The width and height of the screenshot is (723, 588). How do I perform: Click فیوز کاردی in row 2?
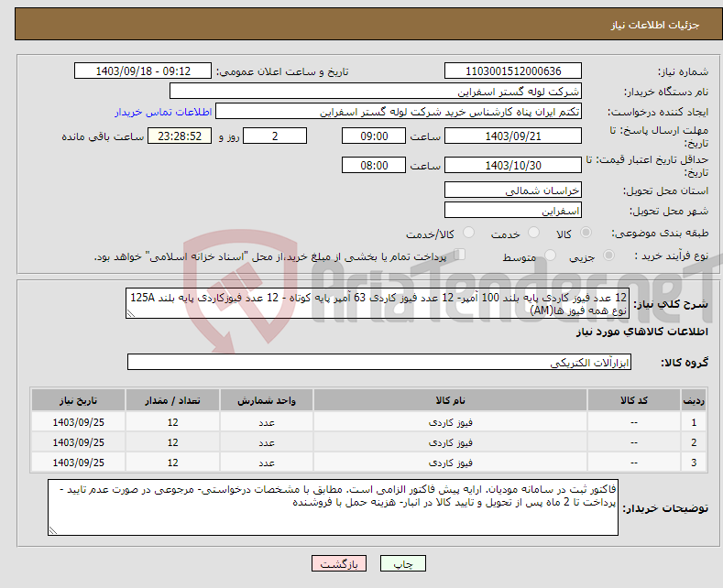click(450, 442)
